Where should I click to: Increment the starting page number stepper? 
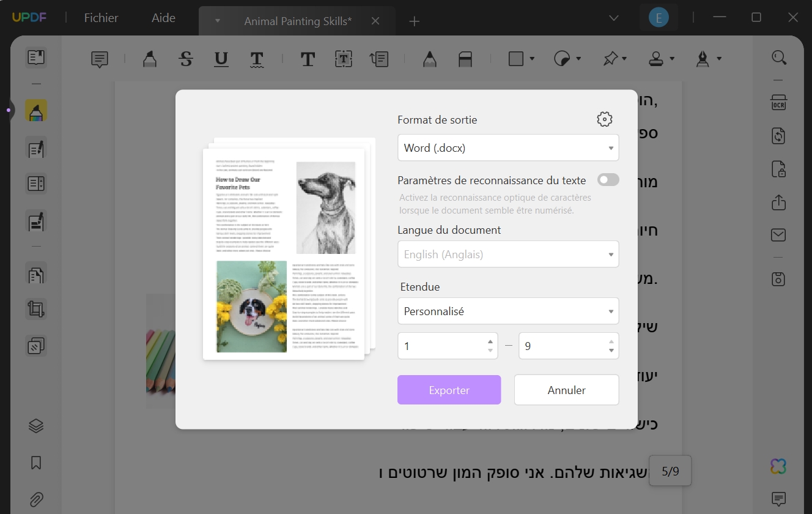click(489, 341)
